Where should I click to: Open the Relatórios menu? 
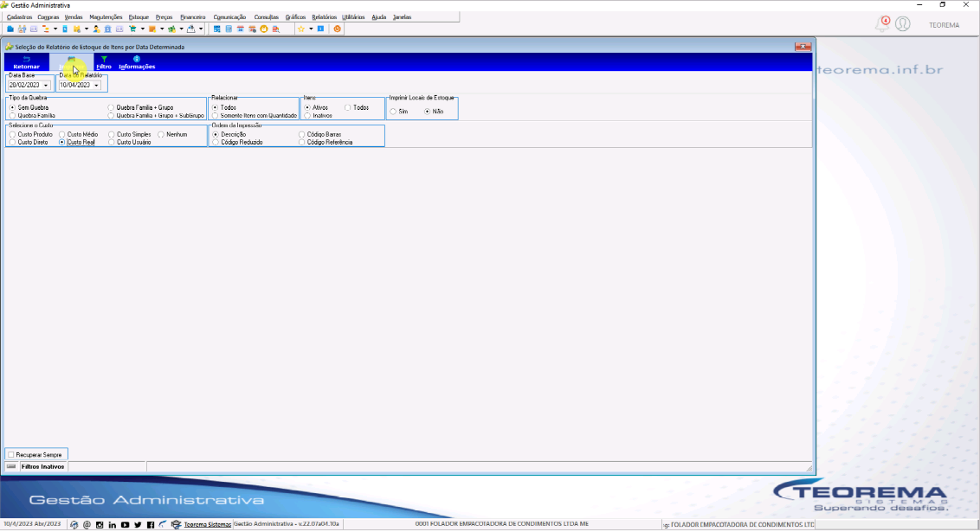pyautogui.click(x=325, y=16)
